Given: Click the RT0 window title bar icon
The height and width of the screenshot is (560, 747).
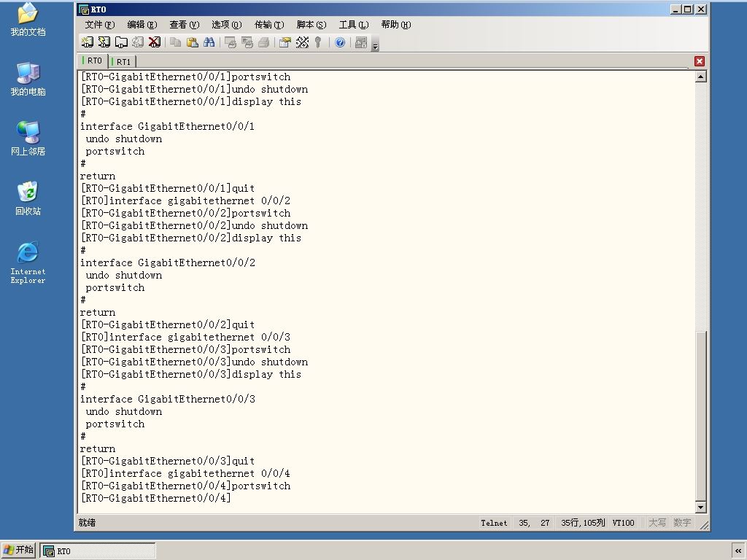Looking at the screenshot, I should 84,9.
